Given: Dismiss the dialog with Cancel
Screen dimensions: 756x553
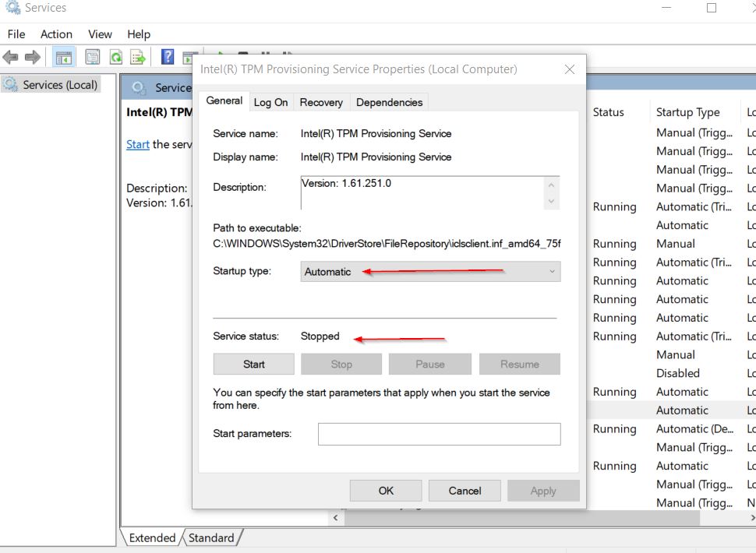Looking at the screenshot, I should pyautogui.click(x=465, y=491).
